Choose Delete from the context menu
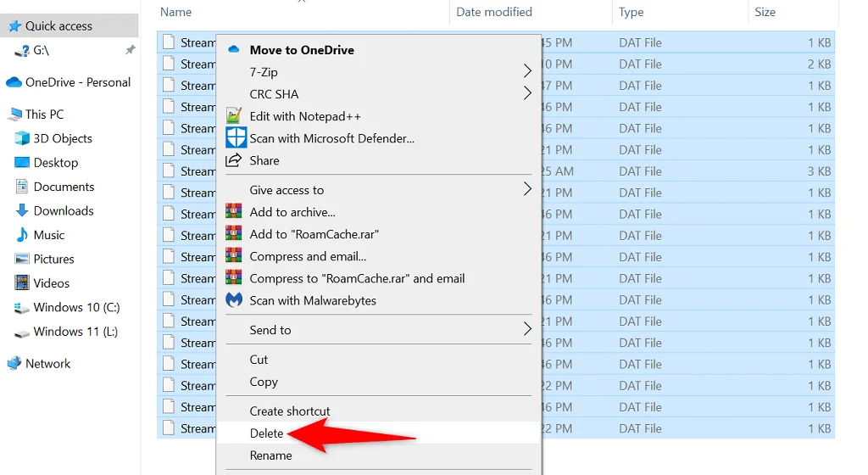 click(x=266, y=433)
